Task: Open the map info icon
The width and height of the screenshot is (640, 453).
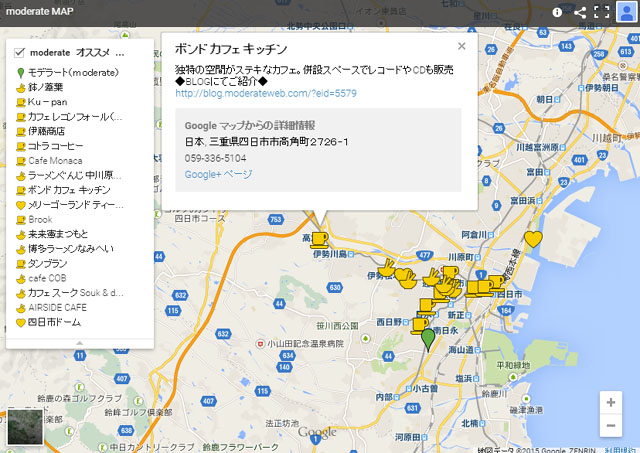Action: pyautogui.click(x=558, y=12)
